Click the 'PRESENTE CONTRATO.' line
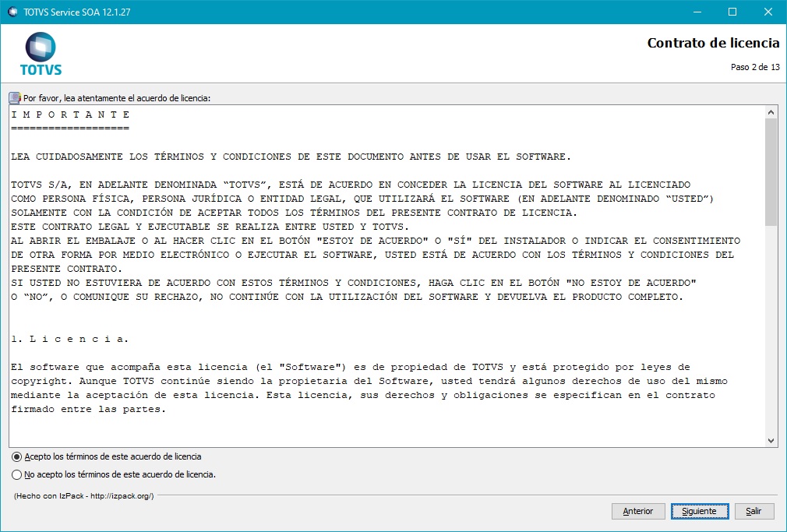Image resolution: width=787 pixels, height=532 pixels. (x=67, y=269)
